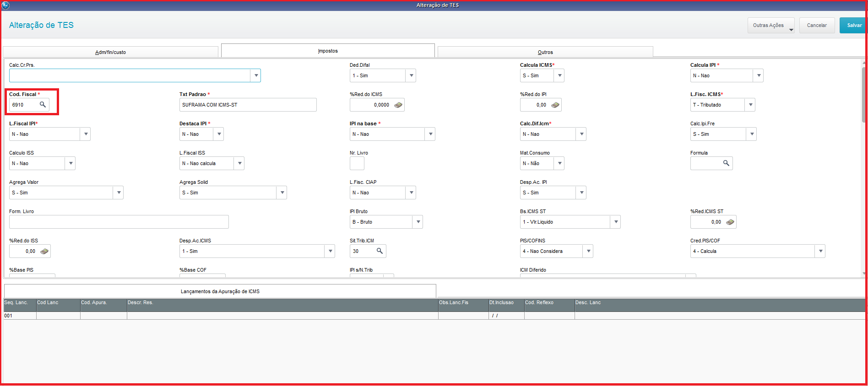Expand the Destaca IPI dropdown

click(218, 134)
